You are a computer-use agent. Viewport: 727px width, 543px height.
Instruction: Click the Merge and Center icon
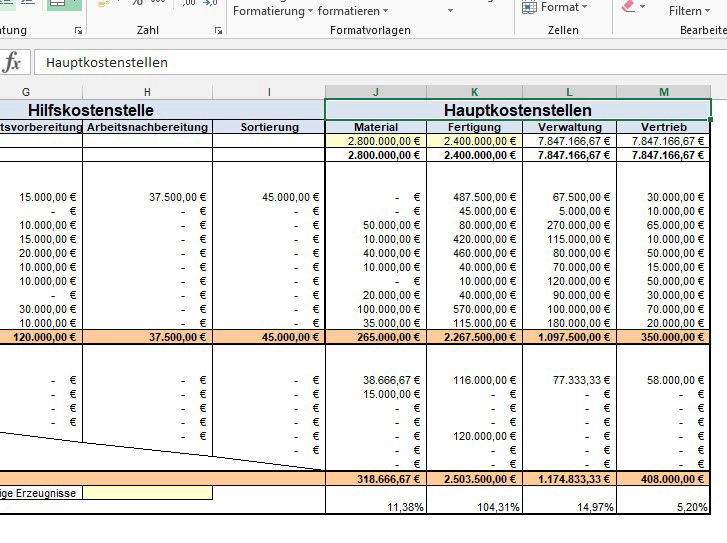[x=65, y=5]
